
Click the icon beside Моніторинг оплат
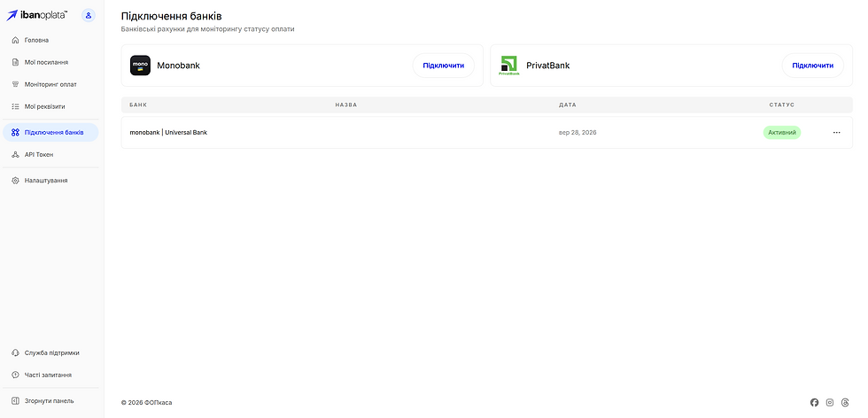coord(16,85)
